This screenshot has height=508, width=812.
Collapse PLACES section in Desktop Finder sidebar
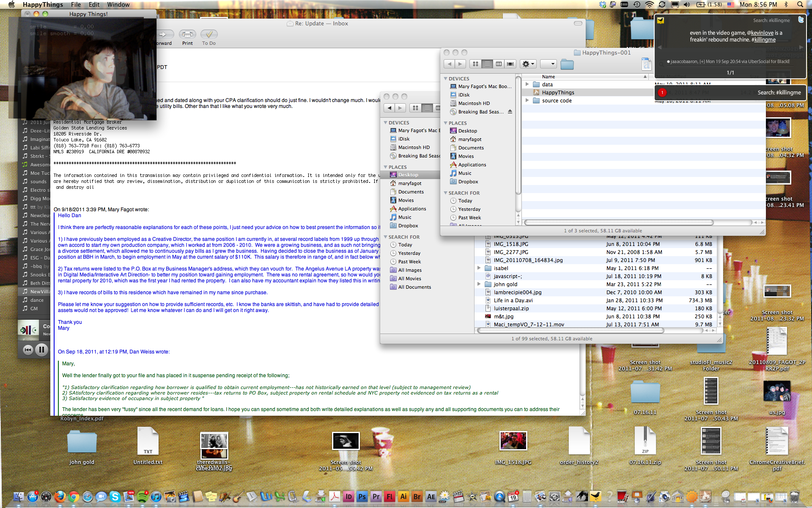coord(385,167)
